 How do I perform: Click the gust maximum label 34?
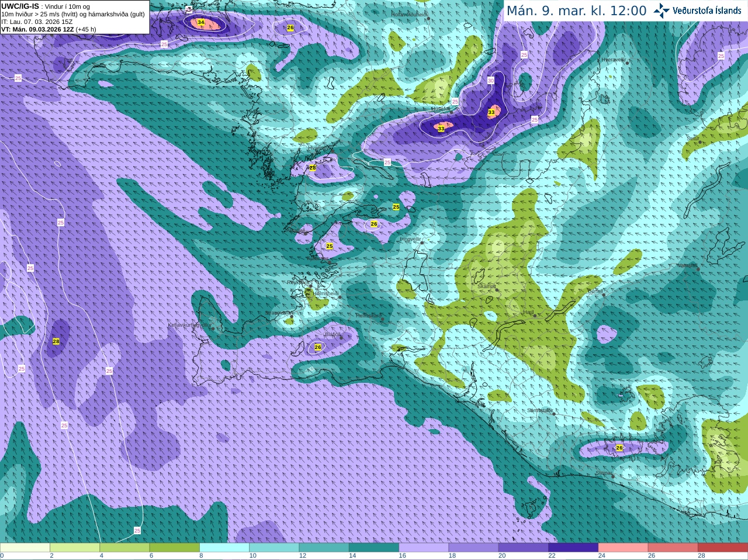[x=201, y=22]
